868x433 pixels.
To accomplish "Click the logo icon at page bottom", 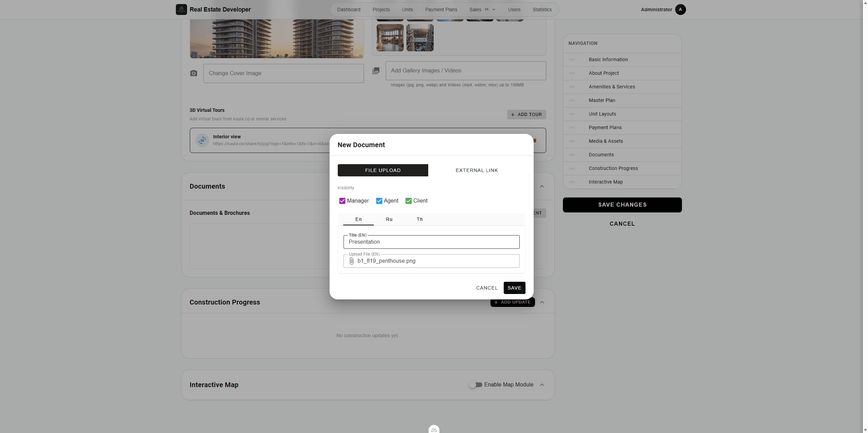I will (434, 429).
